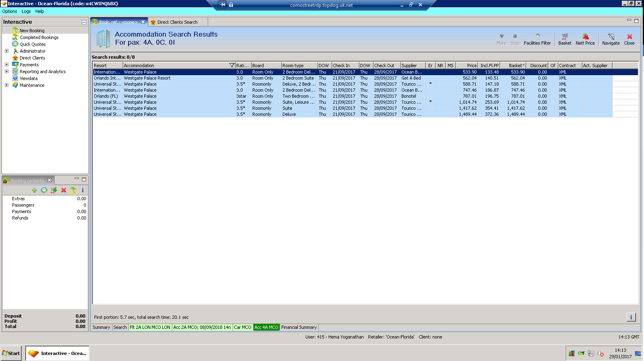Viewport: 644px width, 361px height.
Task: Open Facilities Filter
Action: (537, 39)
